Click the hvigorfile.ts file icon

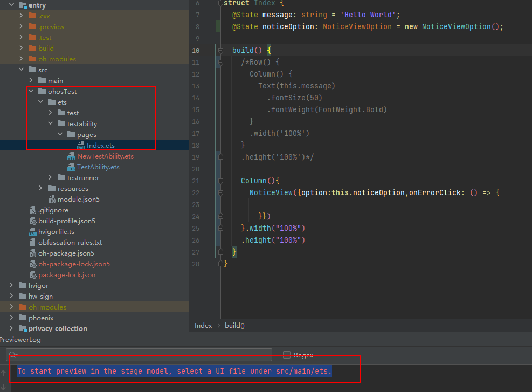click(x=32, y=232)
